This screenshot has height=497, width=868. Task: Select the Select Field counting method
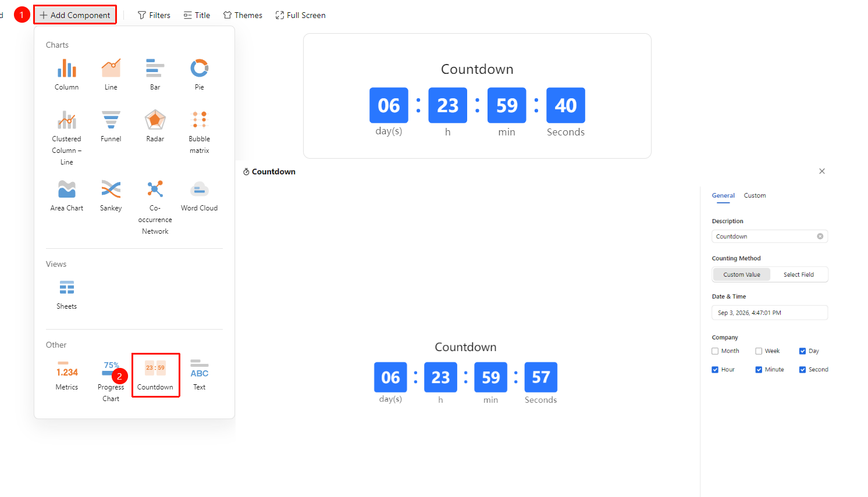tap(798, 274)
